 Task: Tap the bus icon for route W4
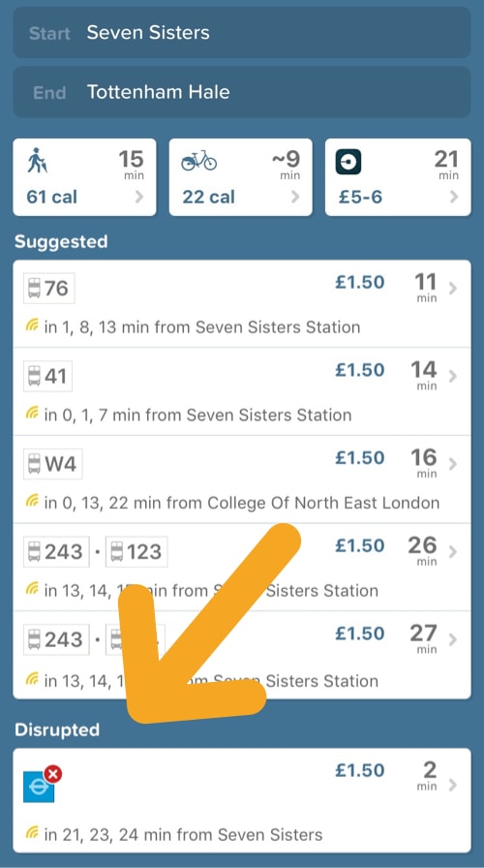click(34, 464)
